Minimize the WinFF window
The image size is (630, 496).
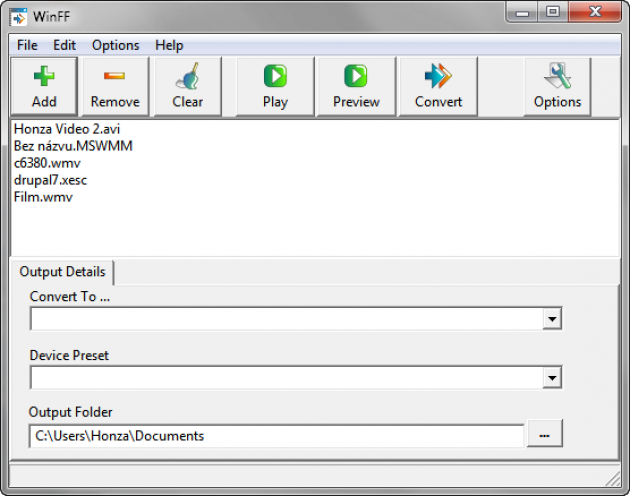pyautogui.click(x=522, y=12)
